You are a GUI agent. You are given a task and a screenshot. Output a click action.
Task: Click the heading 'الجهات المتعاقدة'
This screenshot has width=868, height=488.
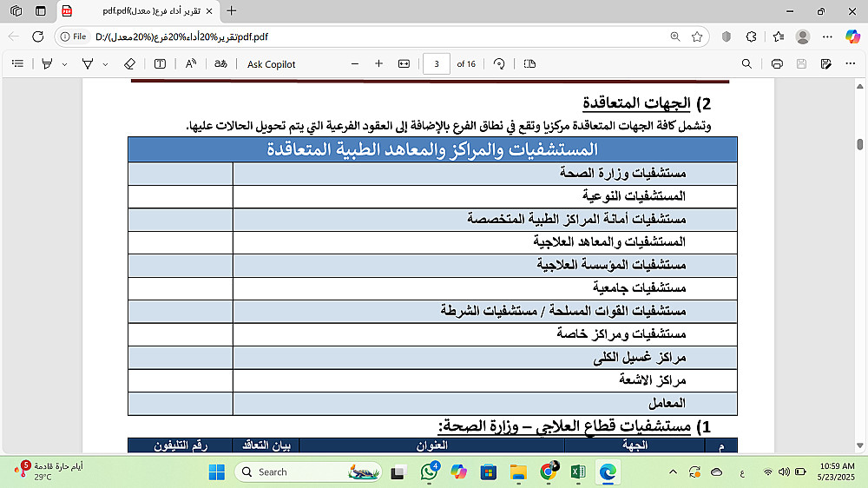click(636, 103)
